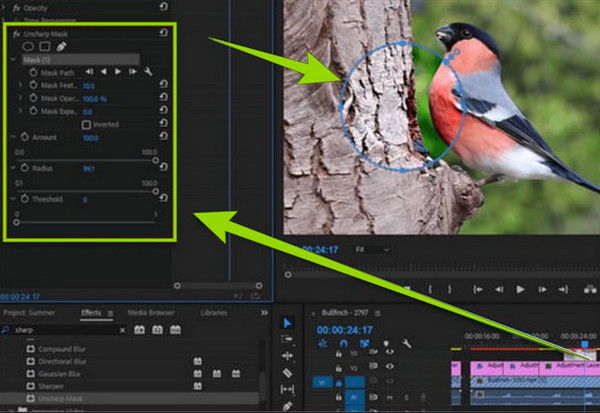The image size is (600, 413).
Task: Select Mask (1) in Effect Controls
Action: point(81,60)
